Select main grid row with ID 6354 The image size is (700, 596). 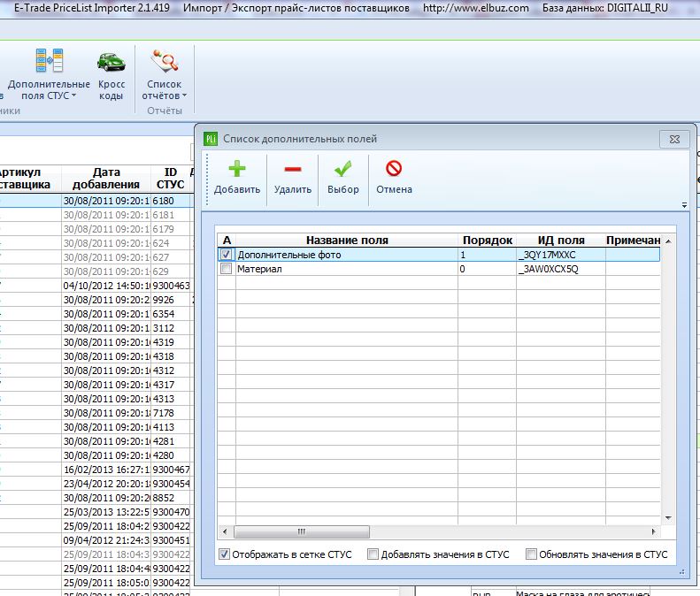click(x=96, y=314)
